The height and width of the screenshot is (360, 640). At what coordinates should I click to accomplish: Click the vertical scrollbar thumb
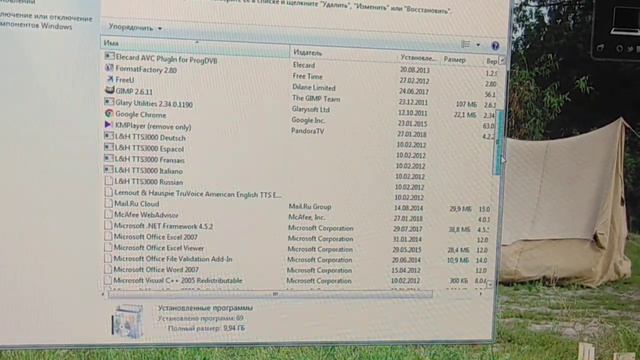pyautogui.click(x=499, y=142)
